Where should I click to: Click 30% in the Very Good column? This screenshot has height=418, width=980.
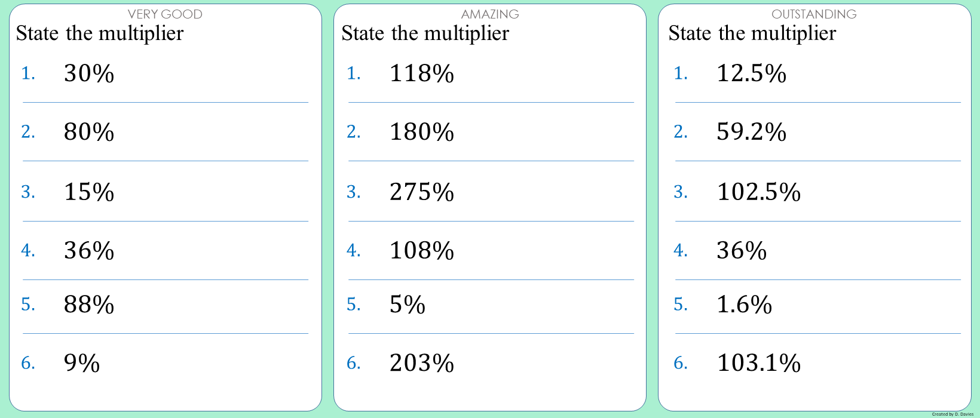[89, 73]
